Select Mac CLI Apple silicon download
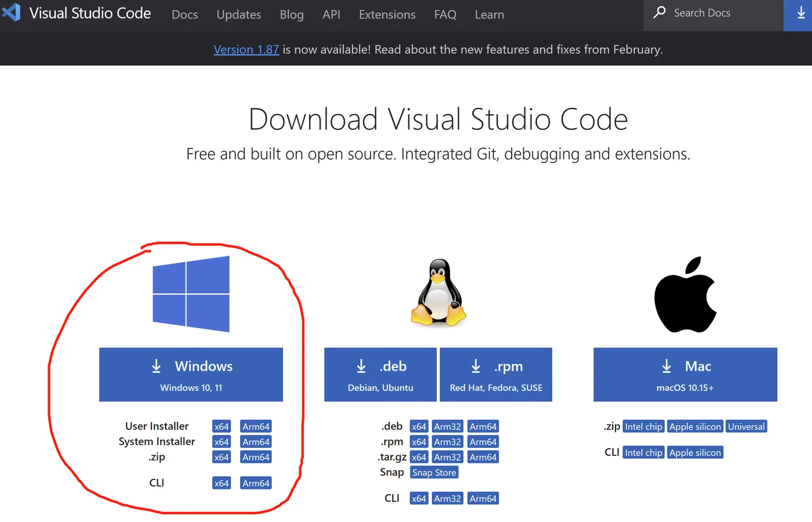 click(x=695, y=452)
